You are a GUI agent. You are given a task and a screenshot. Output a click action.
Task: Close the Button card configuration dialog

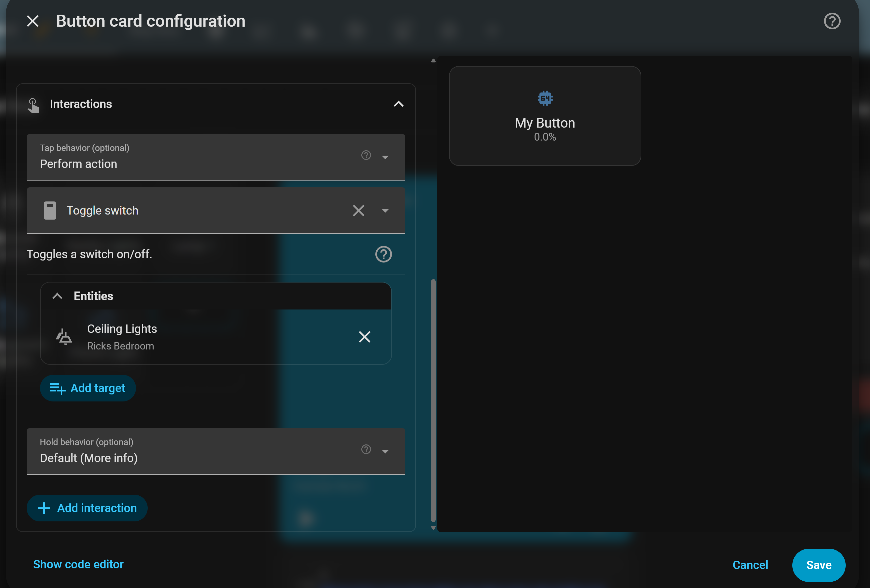click(33, 21)
